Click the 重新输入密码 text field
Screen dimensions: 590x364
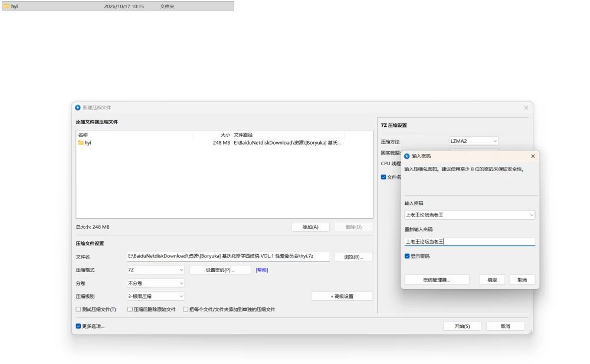click(470, 242)
